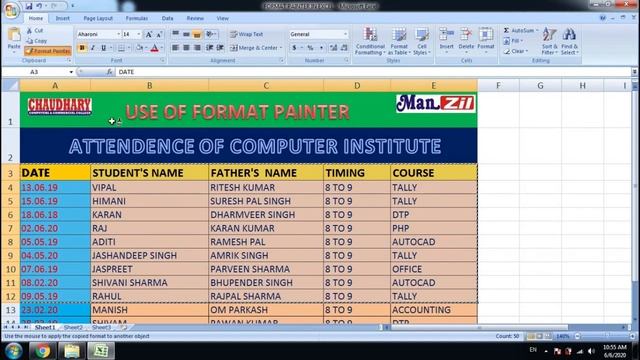Click the Cut command
The height and width of the screenshot is (360, 640).
pyautogui.click(x=36, y=31)
